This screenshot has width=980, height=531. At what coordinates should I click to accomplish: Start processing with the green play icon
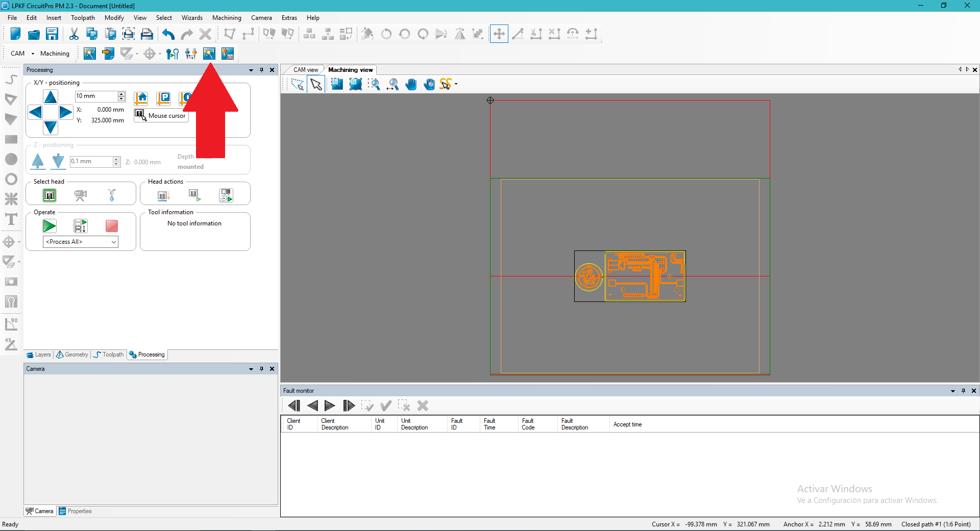50,226
